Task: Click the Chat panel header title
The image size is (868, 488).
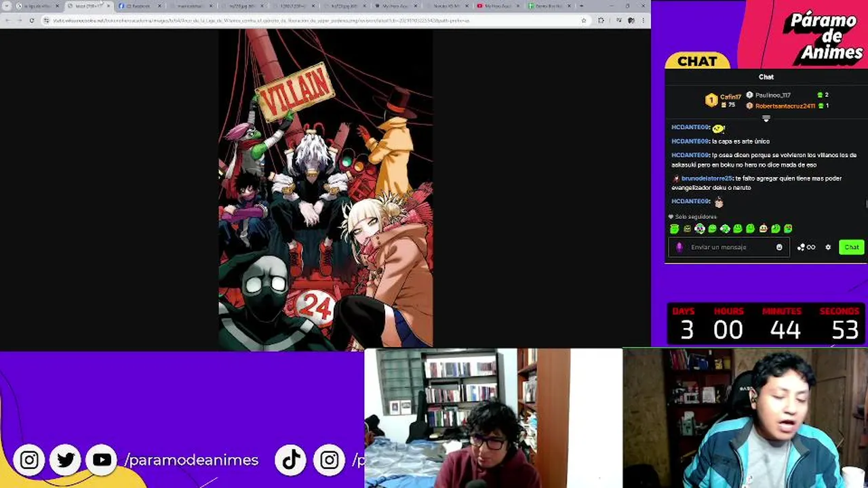Action: click(x=766, y=77)
